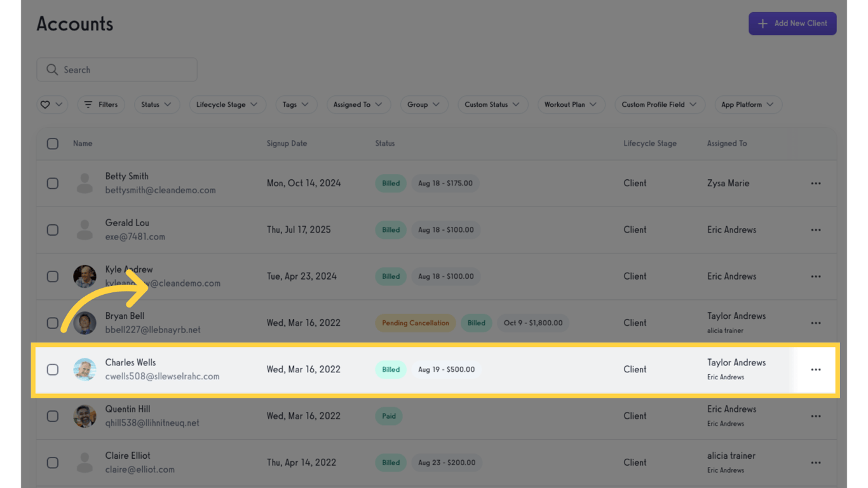Open the actions menu for Claire Elliot
The image size is (868, 488).
point(815,463)
